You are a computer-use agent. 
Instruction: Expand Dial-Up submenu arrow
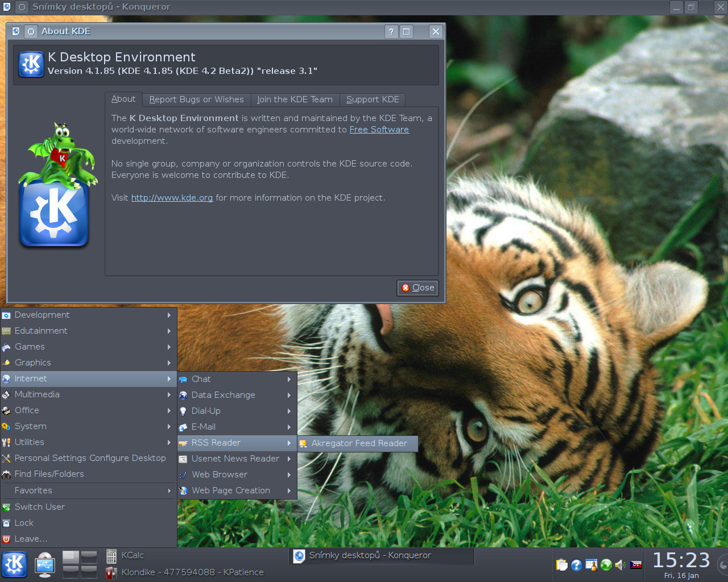pyautogui.click(x=289, y=411)
